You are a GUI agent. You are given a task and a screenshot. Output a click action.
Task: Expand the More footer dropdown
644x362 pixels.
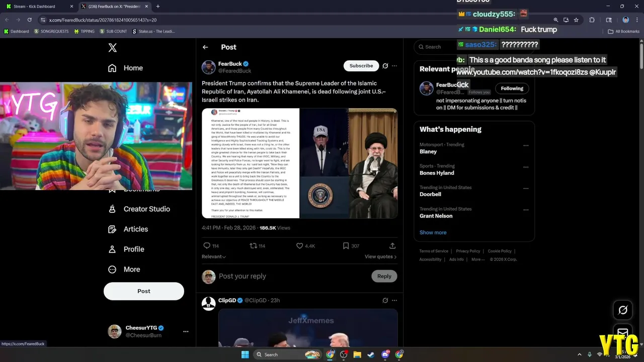tap(478, 259)
